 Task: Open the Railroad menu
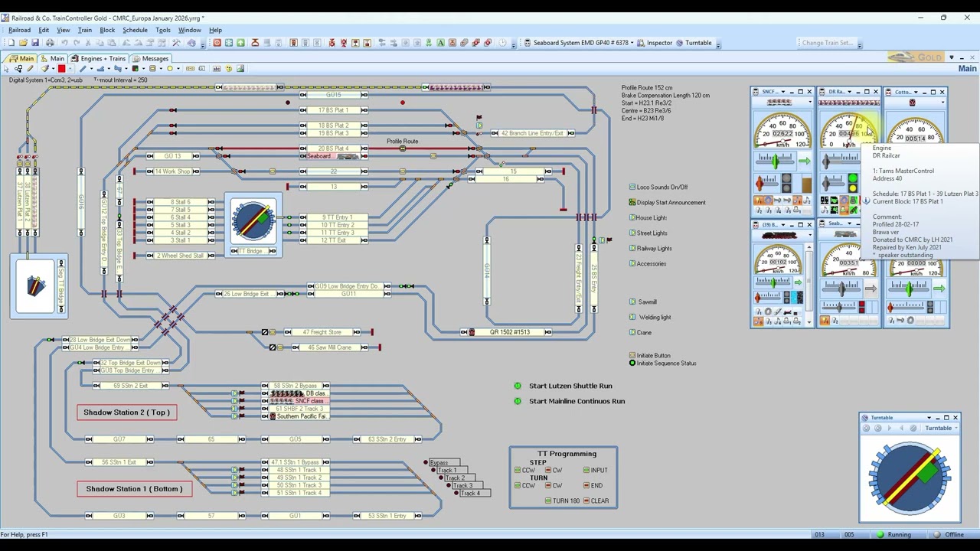click(19, 31)
